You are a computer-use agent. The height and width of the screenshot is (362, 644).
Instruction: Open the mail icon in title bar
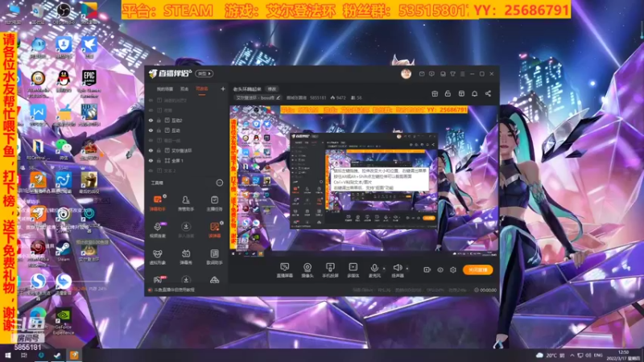click(x=422, y=74)
